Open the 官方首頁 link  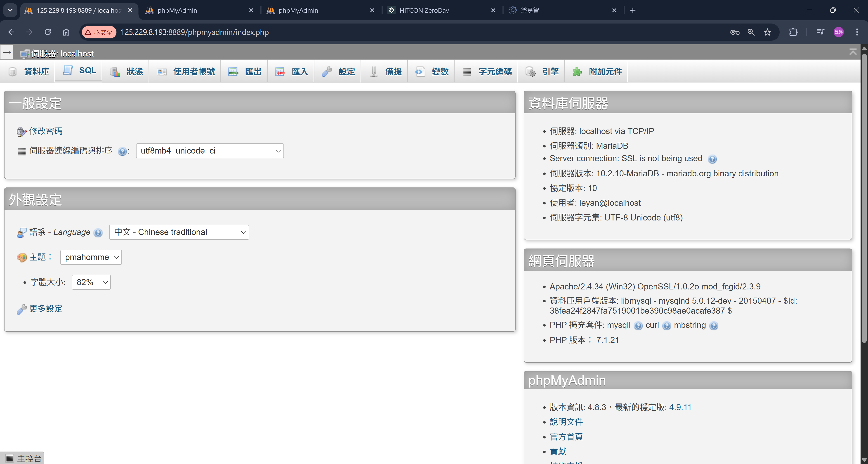click(566, 437)
